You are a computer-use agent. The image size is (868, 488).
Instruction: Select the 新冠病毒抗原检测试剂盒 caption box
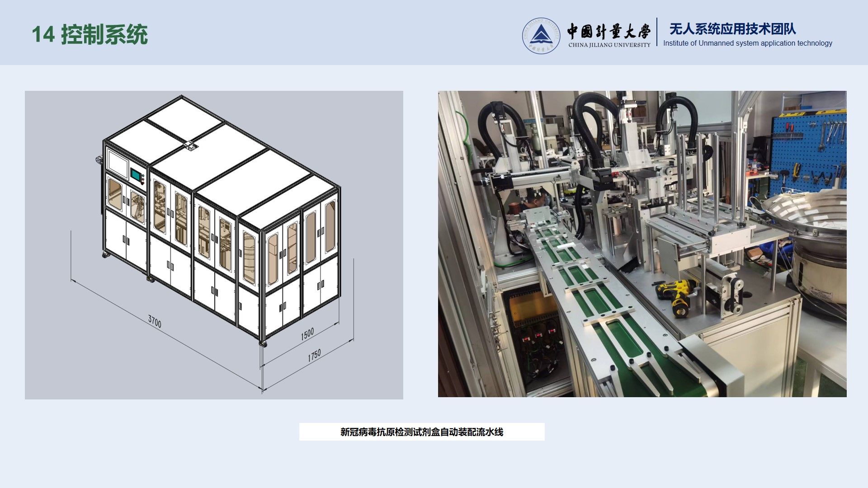pyautogui.click(x=421, y=432)
